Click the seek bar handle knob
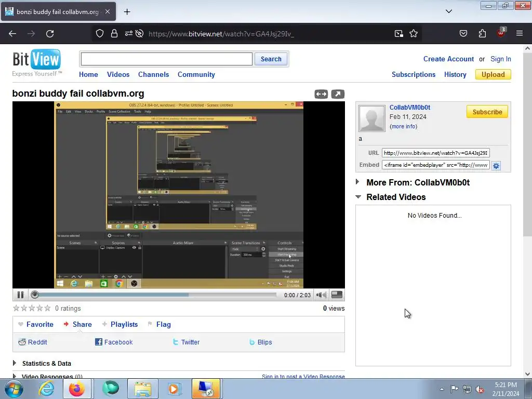Viewport: 532px width, 399px height. [35, 295]
